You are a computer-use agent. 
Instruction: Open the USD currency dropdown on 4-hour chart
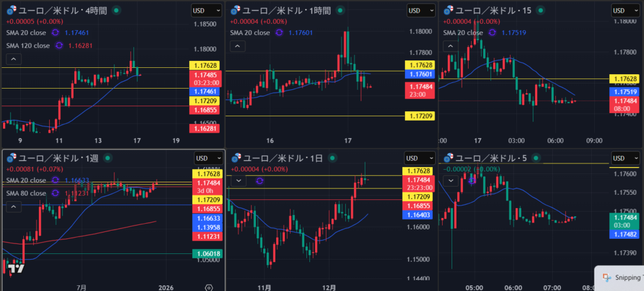(x=207, y=11)
